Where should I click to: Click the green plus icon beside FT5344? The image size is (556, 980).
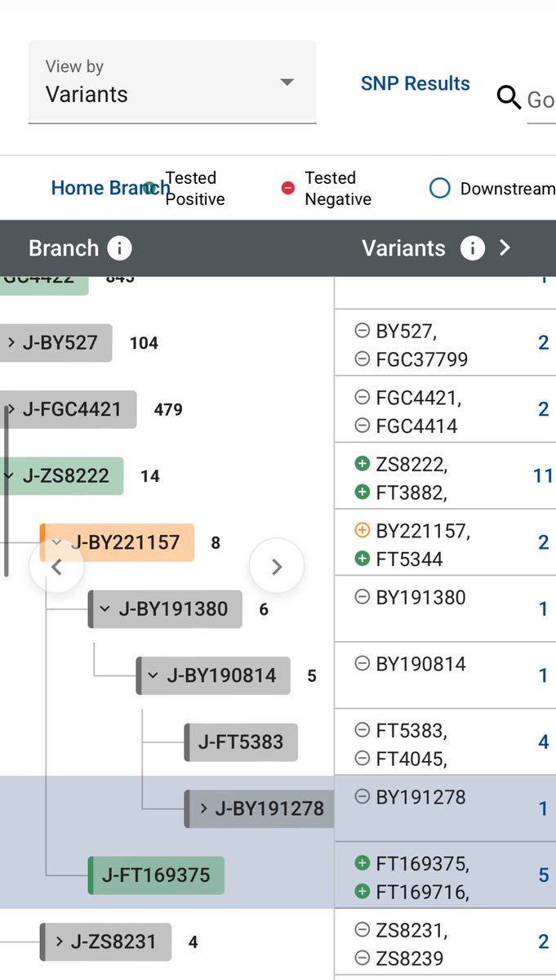362,559
